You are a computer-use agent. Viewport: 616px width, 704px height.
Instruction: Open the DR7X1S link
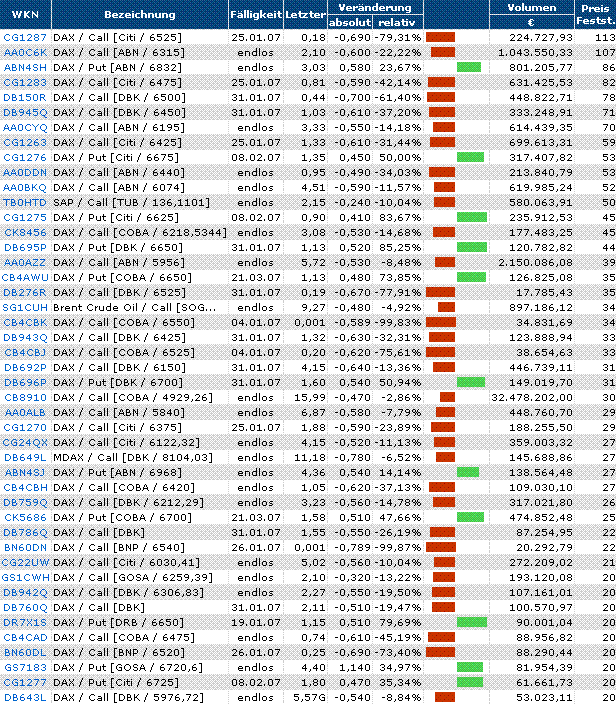[x=25, y=623]
